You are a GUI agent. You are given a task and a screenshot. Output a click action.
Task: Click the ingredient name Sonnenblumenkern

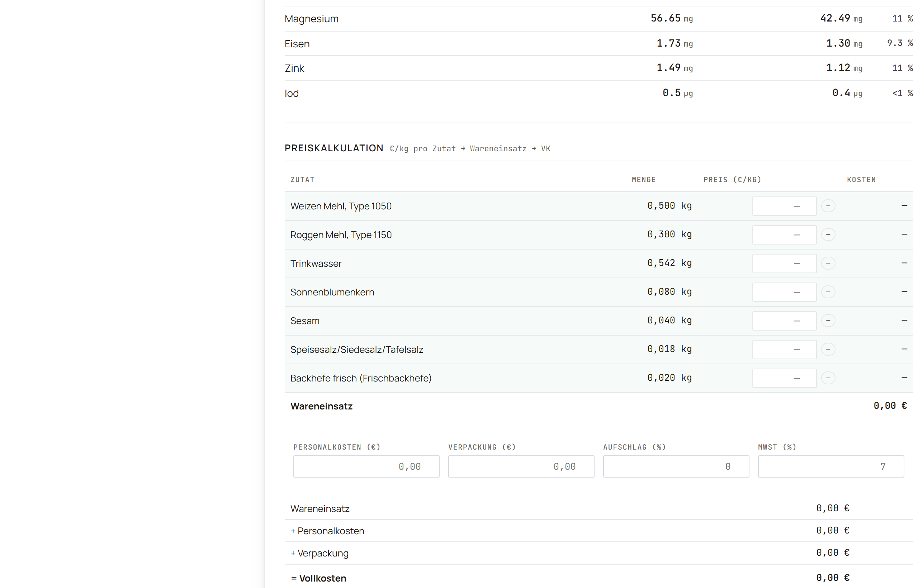pos(332,293)
